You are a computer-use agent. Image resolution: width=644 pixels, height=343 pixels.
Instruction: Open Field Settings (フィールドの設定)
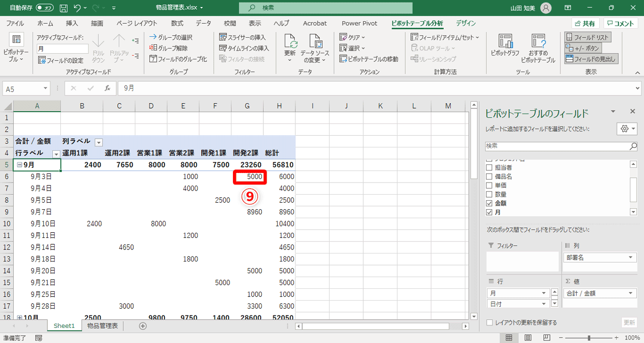[61, 60]
